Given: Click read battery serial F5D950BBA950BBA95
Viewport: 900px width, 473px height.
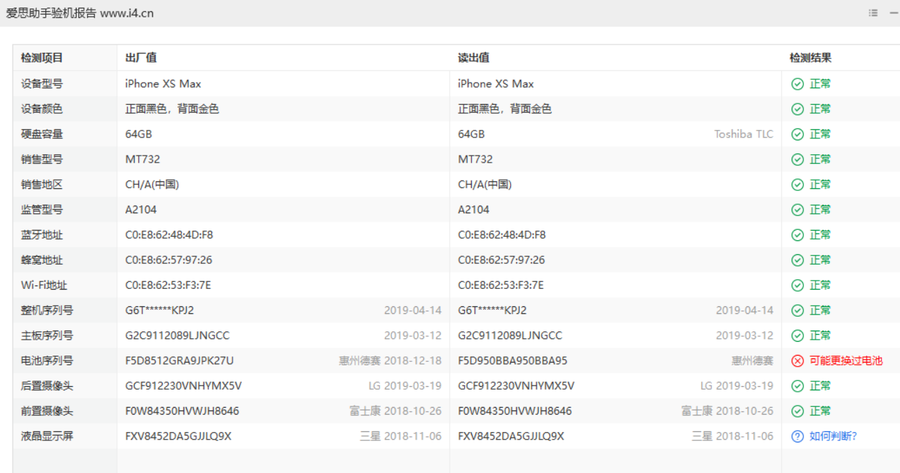Looking at the screenshot, I should 513,360.
